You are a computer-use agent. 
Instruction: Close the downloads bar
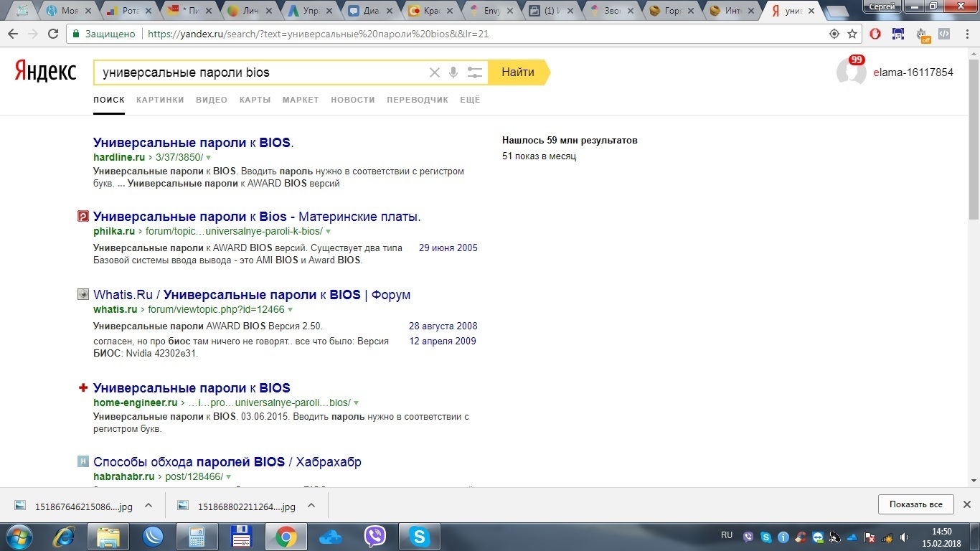click(966, 504)
